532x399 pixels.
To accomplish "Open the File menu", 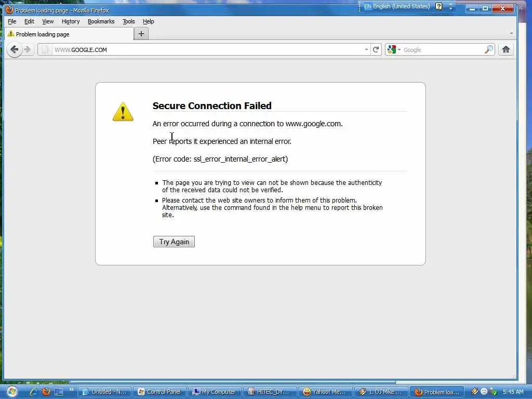I will click(12, 21).
